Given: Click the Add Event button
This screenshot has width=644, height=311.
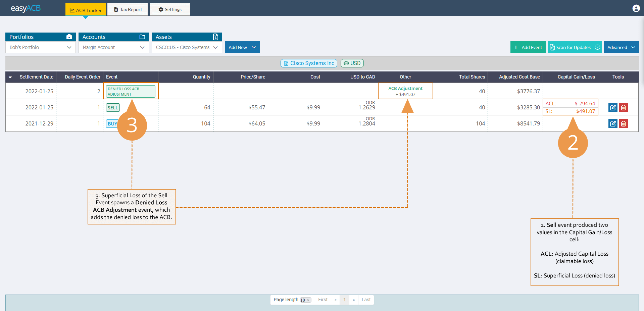Looking at the screenshot, I should pyautogui.click(x=528, y=47).
